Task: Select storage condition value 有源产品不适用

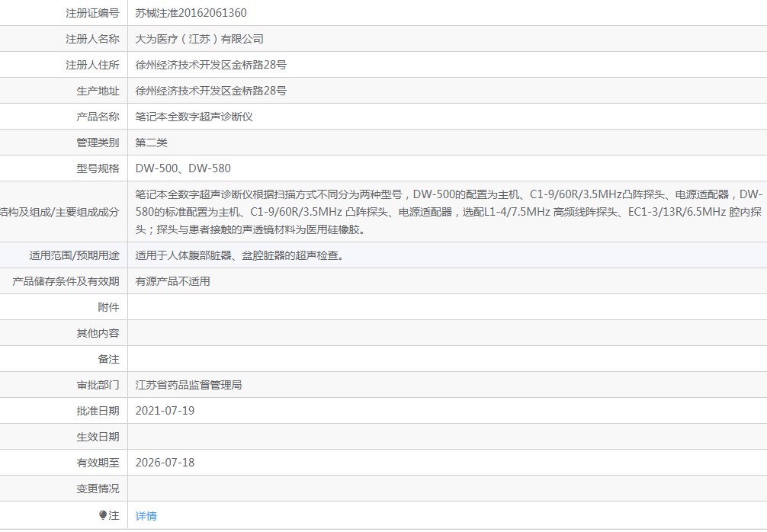Action: [x=172, y=281]
